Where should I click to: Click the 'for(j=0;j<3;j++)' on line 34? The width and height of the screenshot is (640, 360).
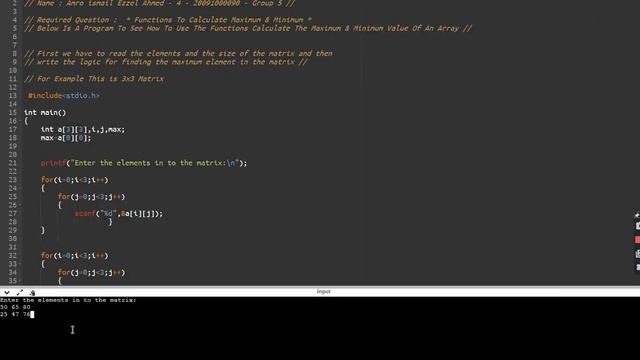point(91,272)
